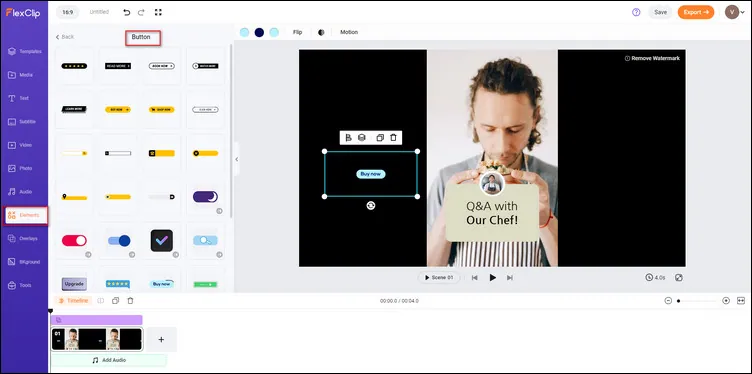Play the scene preview
752x374 pixels.
tap(492, 278)
